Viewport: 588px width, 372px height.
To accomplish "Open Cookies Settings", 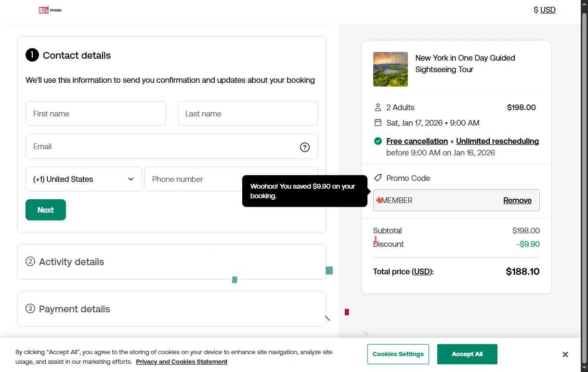I will point(398,354).
